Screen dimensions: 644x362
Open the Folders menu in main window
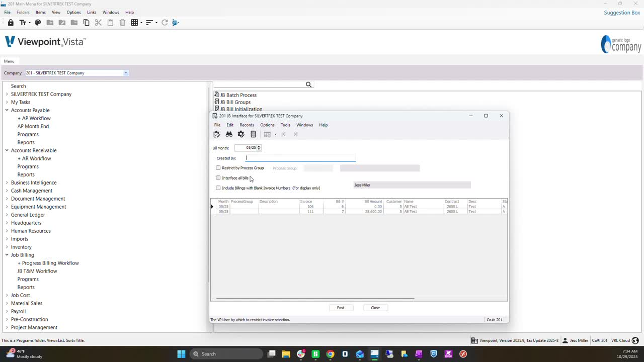(23, 12)
